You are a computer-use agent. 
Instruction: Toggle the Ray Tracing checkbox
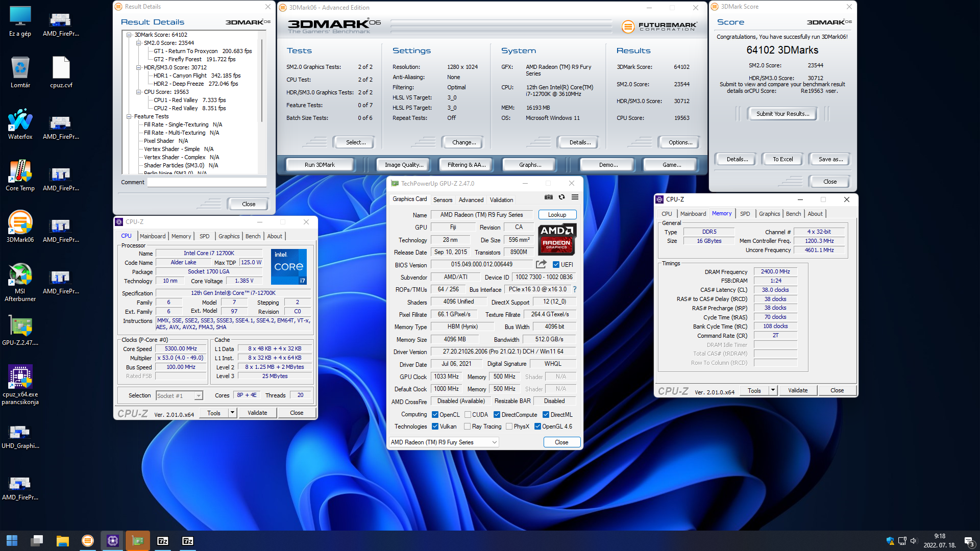coord(467,427)
